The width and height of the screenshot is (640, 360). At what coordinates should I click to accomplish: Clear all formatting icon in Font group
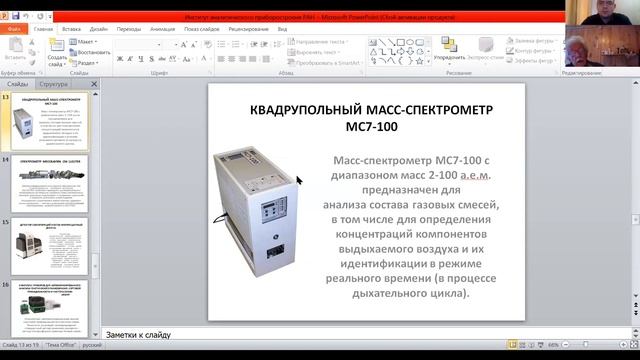(208, 44)
